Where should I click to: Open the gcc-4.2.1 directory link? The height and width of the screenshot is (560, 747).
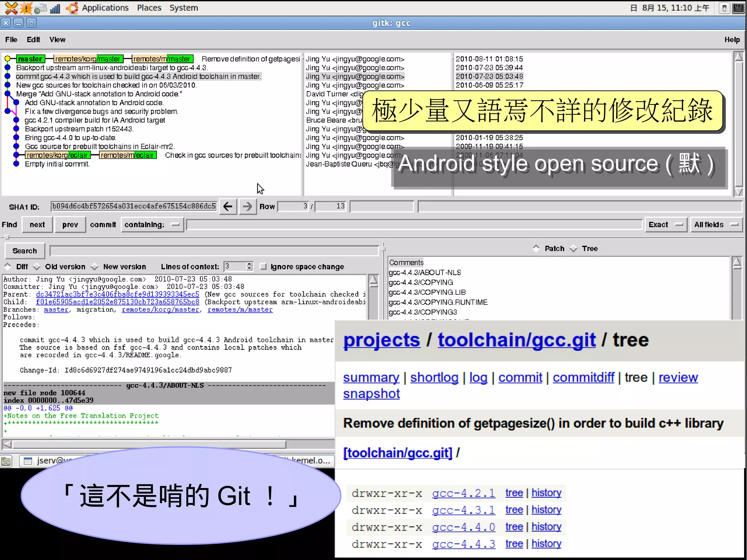coord(463,493)
